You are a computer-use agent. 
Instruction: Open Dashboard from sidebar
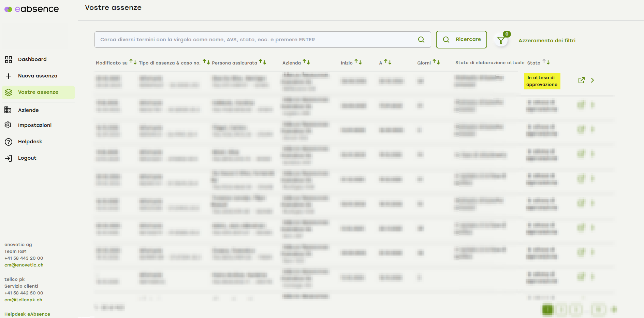(x=32, y=59)
